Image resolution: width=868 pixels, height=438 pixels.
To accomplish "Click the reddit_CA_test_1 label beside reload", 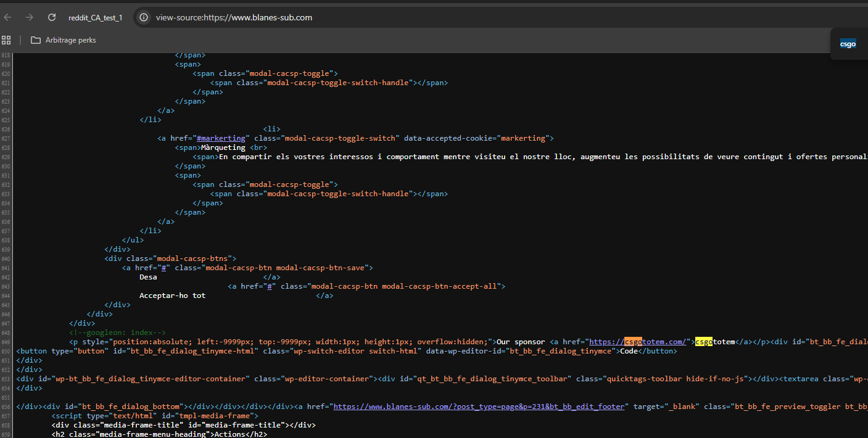I will point(95,17).
